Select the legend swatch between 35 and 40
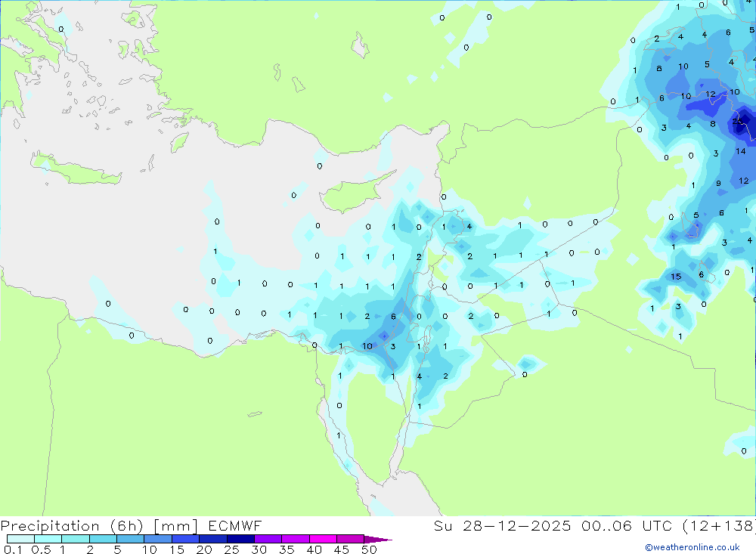756x554 pixels. click(x=296, y=539)
